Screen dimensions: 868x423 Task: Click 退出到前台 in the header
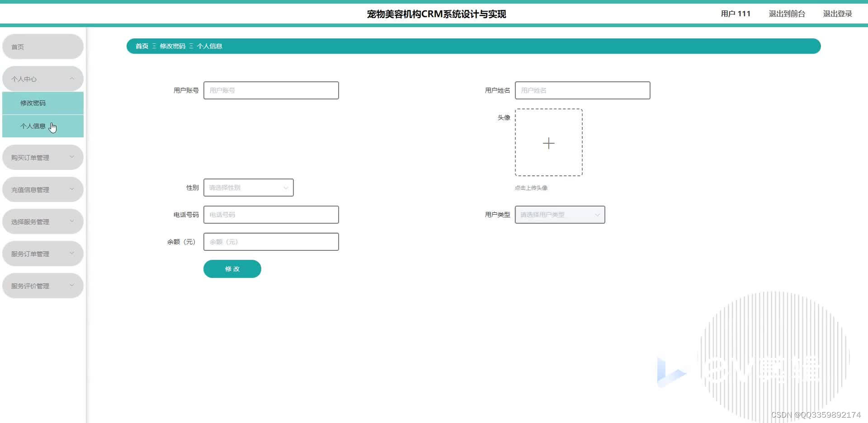787,14
